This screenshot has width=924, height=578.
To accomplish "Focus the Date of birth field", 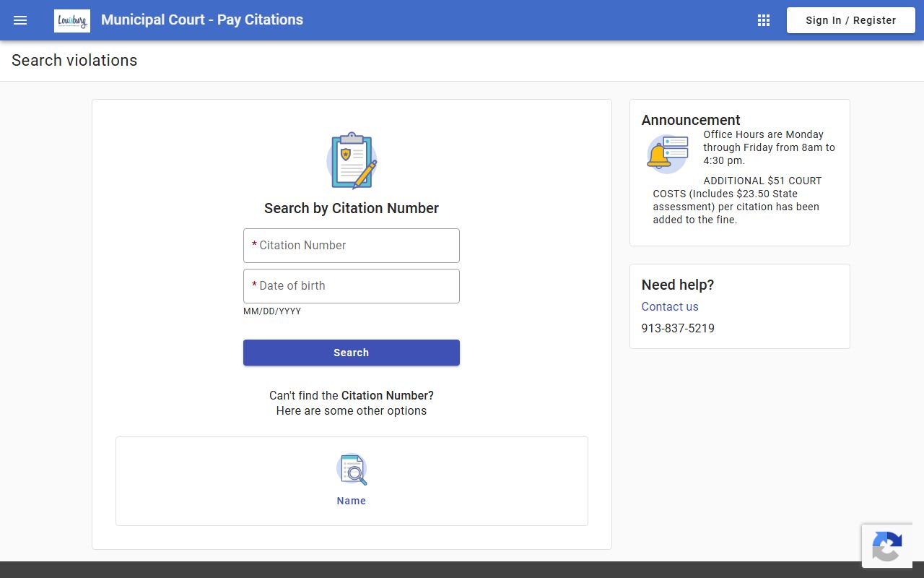I will coord(352,286).
